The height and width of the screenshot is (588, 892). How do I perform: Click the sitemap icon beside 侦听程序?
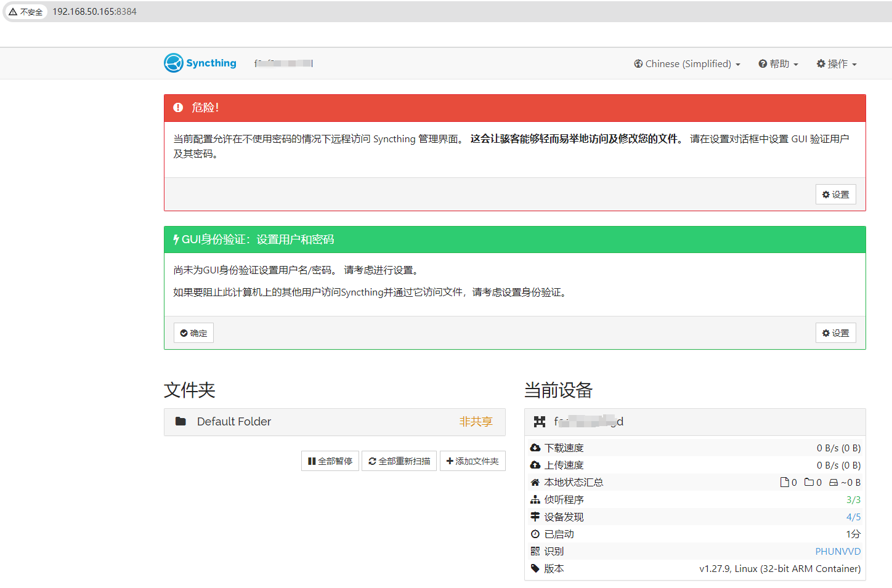point(535,500)
